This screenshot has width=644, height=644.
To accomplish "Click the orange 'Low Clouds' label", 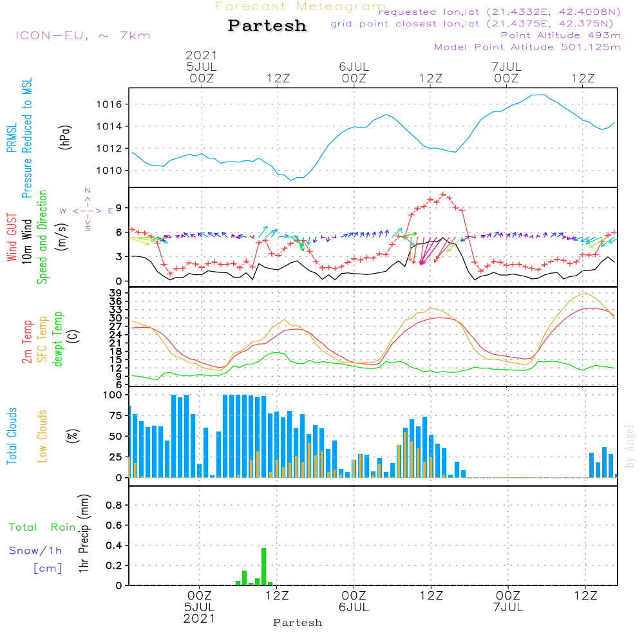I will click(x=42, y=436).
